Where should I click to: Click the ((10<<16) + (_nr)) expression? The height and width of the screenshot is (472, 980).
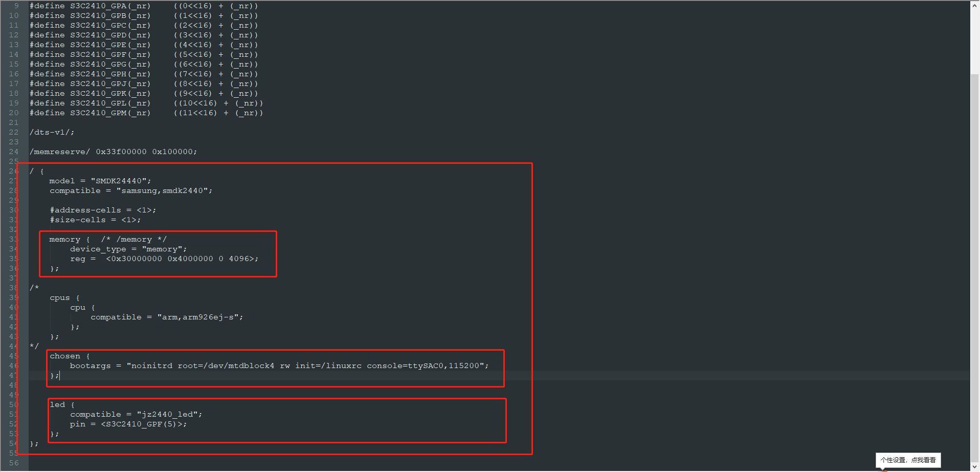[218, 103]
